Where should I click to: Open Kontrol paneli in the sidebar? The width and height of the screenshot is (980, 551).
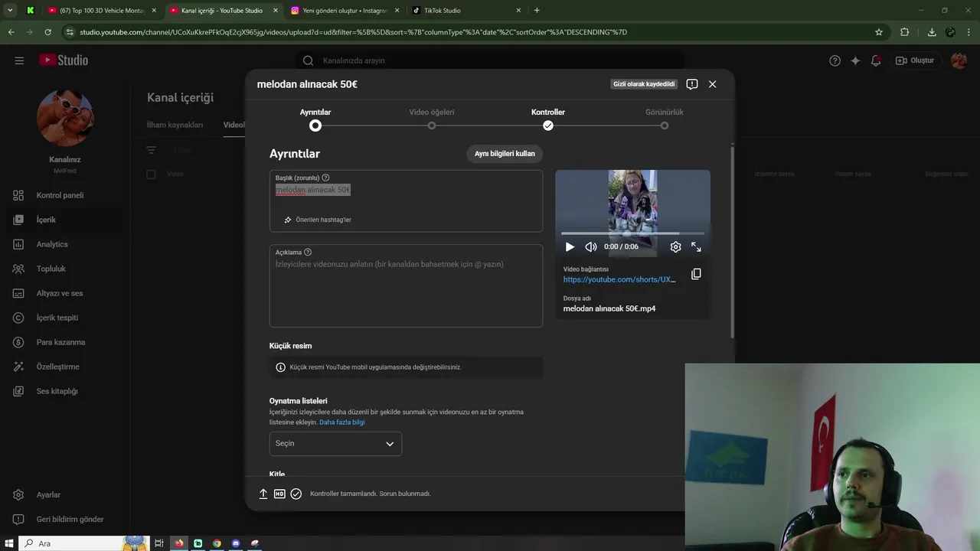click(x=60, y=195)
